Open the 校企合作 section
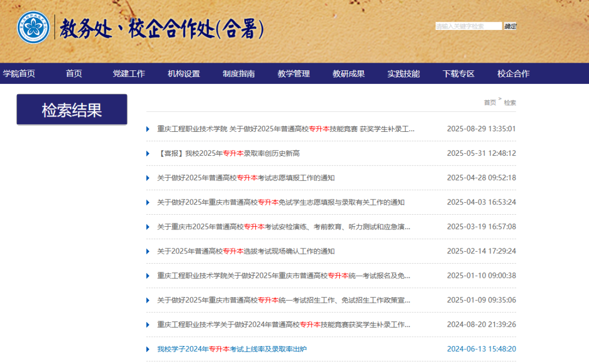Viewport: 589px width, 364px height. coord(513,74)
